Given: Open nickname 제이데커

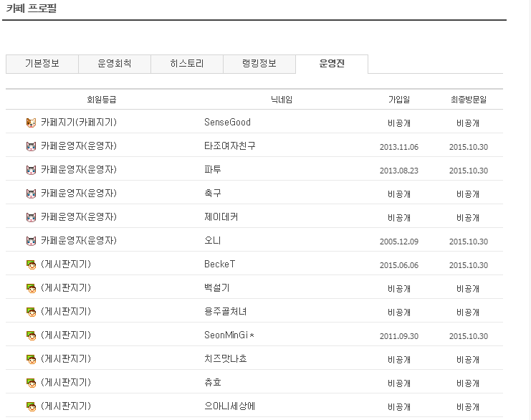Looking at the screenshot, I should [221, 217].
